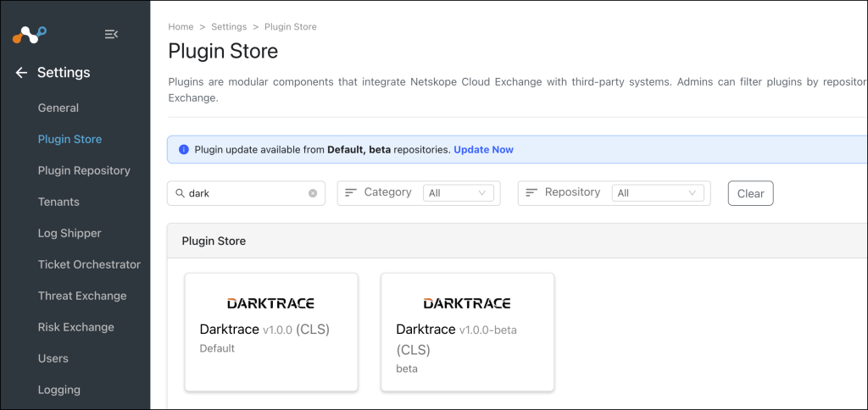
Task: Click the Netskope logo icon
Action: (30, 35)
